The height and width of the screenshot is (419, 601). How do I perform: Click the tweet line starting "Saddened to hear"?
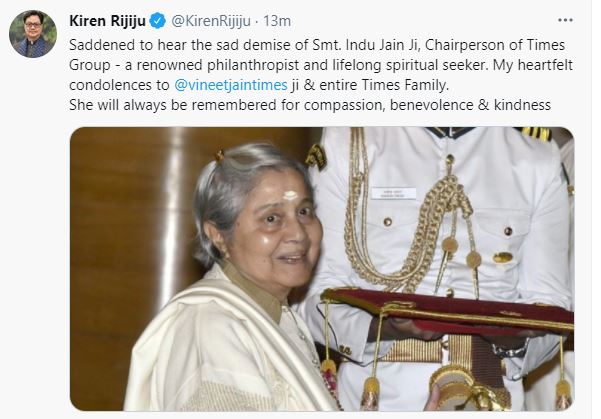[317, 45]
